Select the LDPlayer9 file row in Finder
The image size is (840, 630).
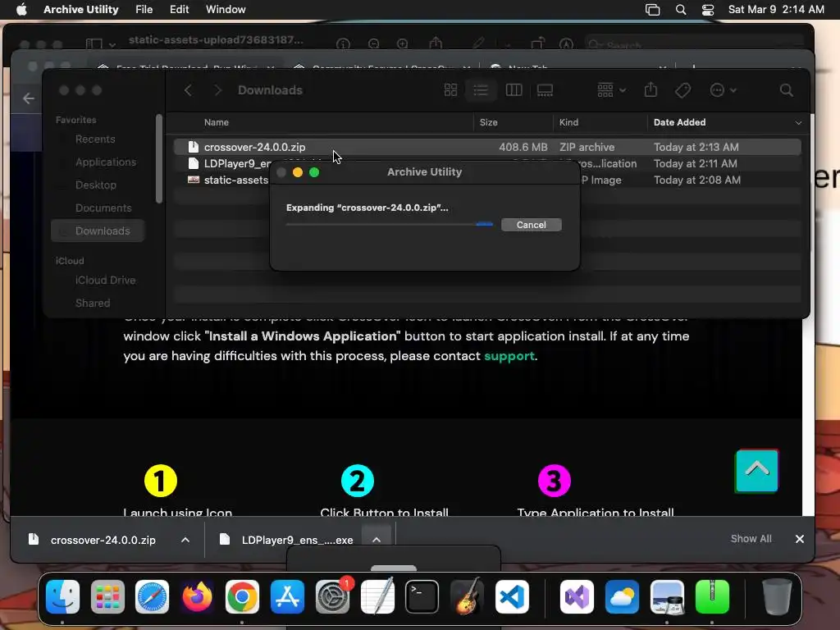(x=487, y=163)
